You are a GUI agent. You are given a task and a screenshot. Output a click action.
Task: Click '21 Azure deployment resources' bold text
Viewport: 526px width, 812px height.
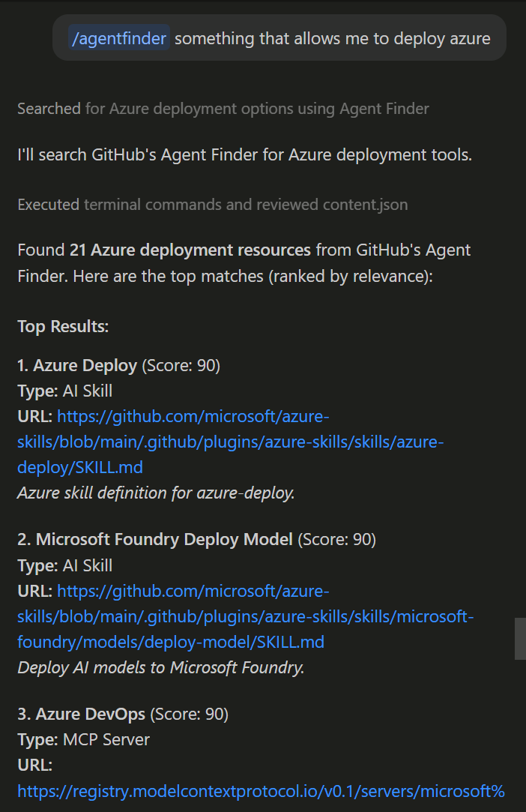click(190, 250)
